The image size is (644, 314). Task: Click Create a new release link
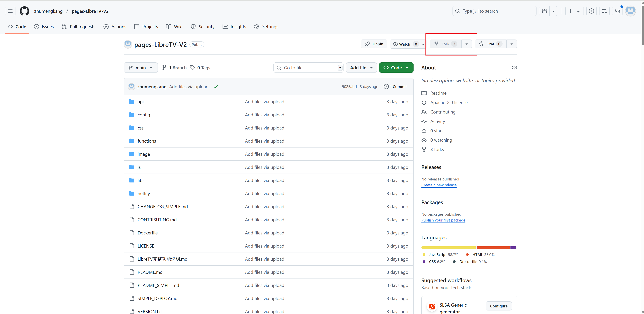[x=439, y=185]
